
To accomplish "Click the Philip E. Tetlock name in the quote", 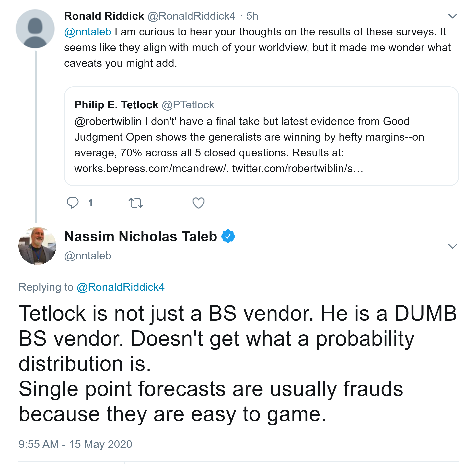I will pos(116,105).
